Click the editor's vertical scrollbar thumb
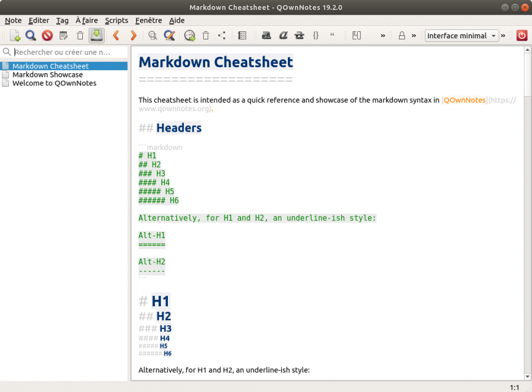This screenshot has height=392, width=532. point(528,74)
